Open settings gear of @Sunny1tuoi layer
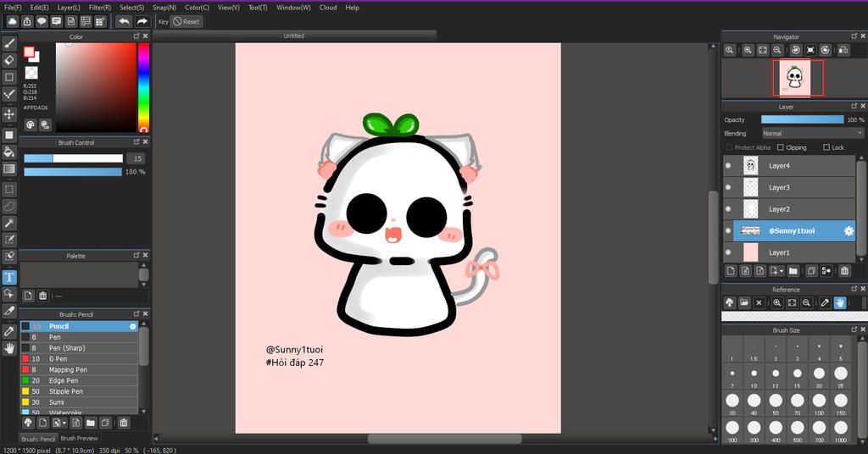This screenshot has height=454, width=868. [848, 231]
